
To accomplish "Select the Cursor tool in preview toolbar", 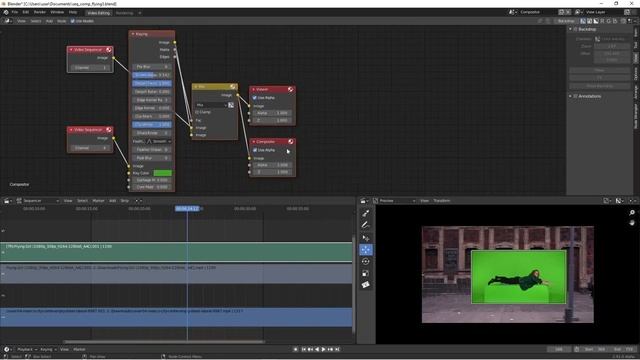I will point(366,238).
